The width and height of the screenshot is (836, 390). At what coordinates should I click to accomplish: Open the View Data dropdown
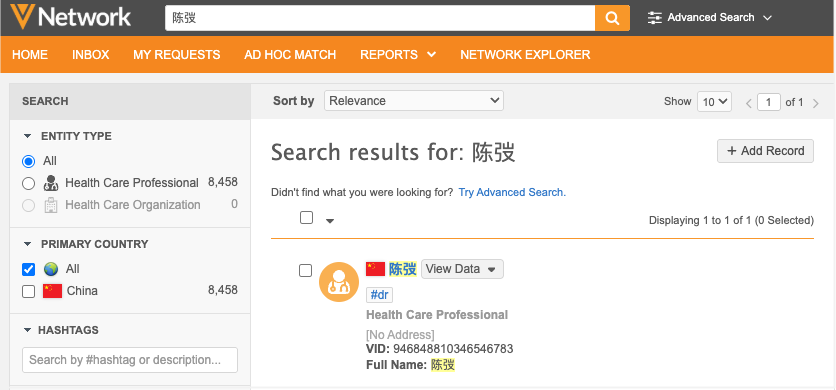click(462, 269)
